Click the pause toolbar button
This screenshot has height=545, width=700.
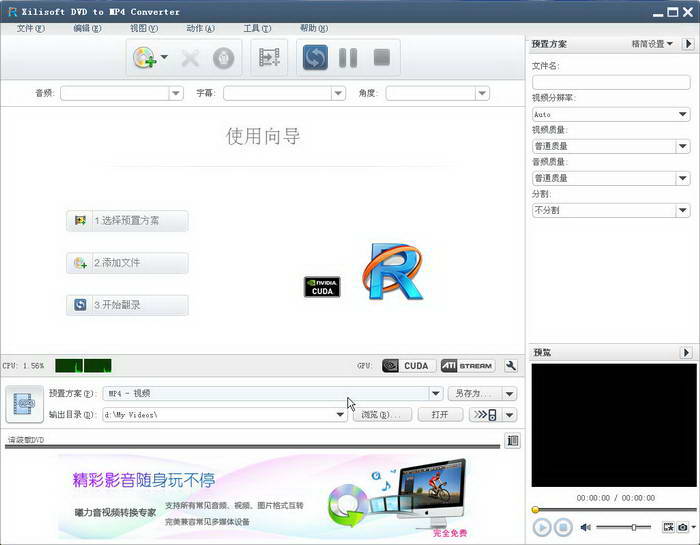tap(348, 58)
